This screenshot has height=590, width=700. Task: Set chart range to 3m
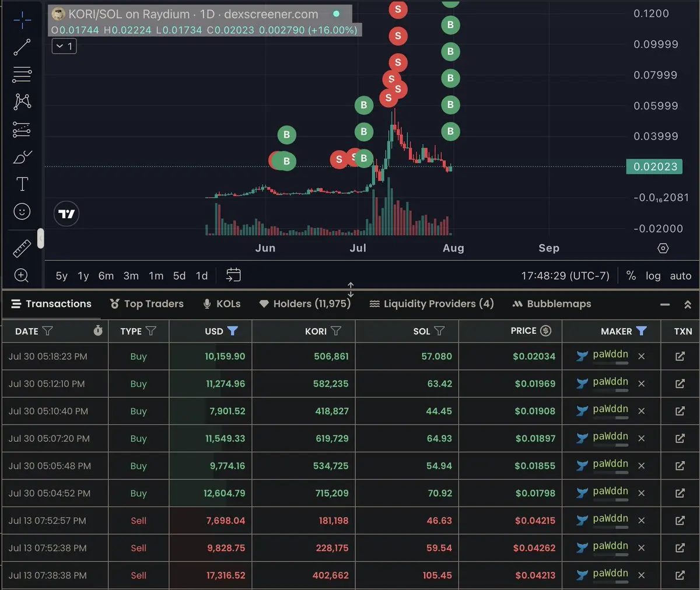[131, 275]
